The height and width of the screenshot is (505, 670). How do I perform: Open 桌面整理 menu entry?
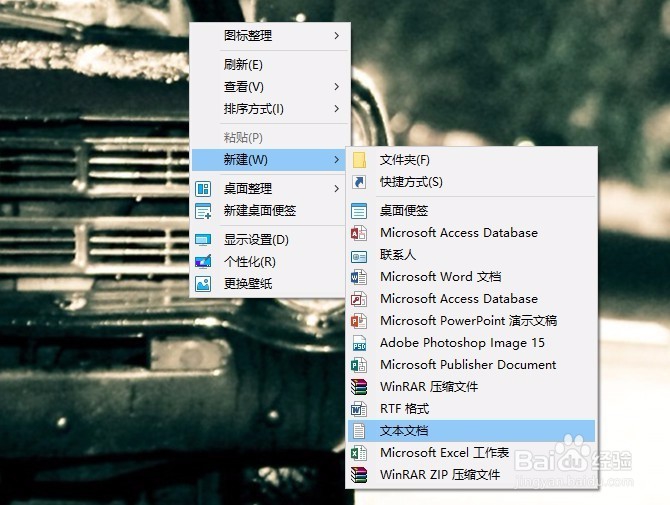tap(270, 188)
